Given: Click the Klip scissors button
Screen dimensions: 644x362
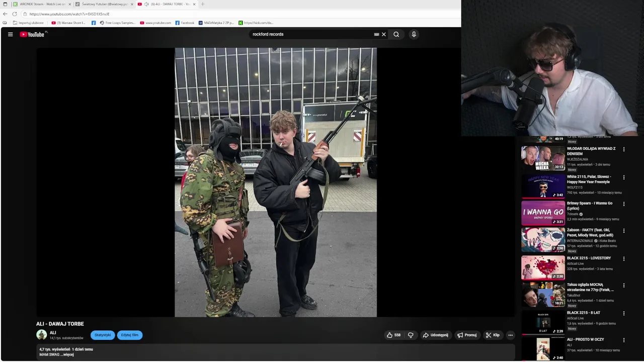Looking at the screenshot, I should coord(493,335).
